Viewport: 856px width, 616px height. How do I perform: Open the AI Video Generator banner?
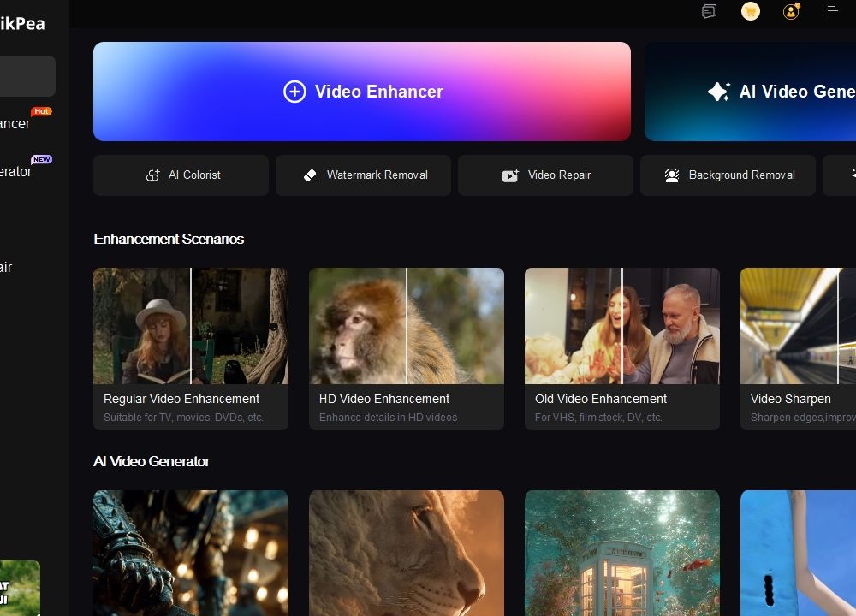click(750, 92)
